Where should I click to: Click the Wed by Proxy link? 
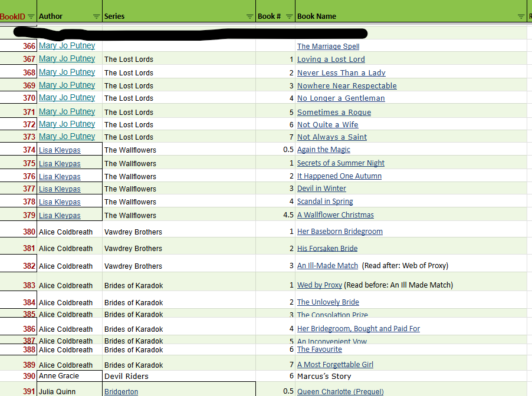pyautogui.click(x=319, y=285)
